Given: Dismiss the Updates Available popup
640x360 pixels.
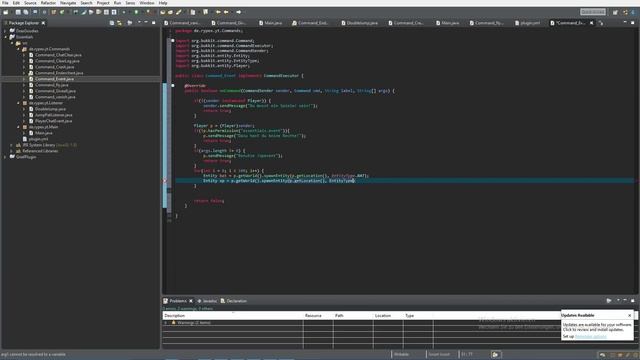Looking at the screenshot, I should [629, 316].
